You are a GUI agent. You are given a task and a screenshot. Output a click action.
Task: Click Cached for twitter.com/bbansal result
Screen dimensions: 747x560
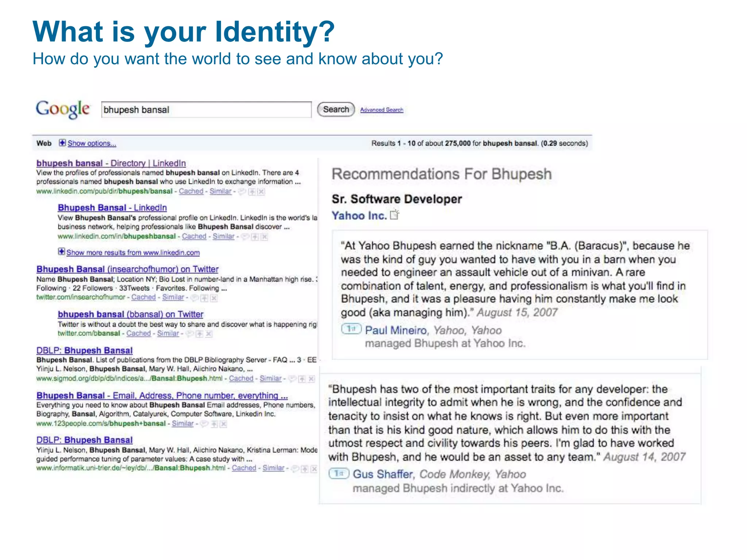pyautogui.click(x=139, y=333)
